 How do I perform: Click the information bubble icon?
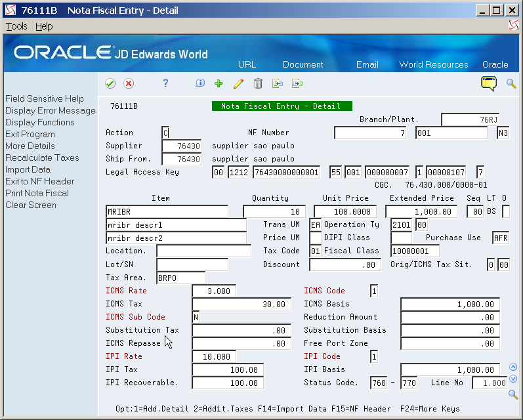(199, 83)
